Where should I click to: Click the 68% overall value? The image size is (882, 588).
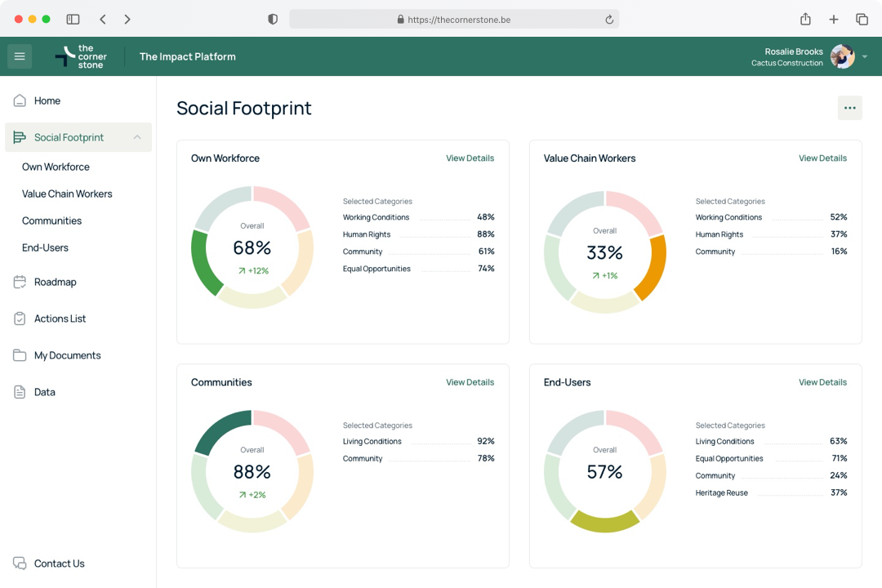[x=252, y=247]
